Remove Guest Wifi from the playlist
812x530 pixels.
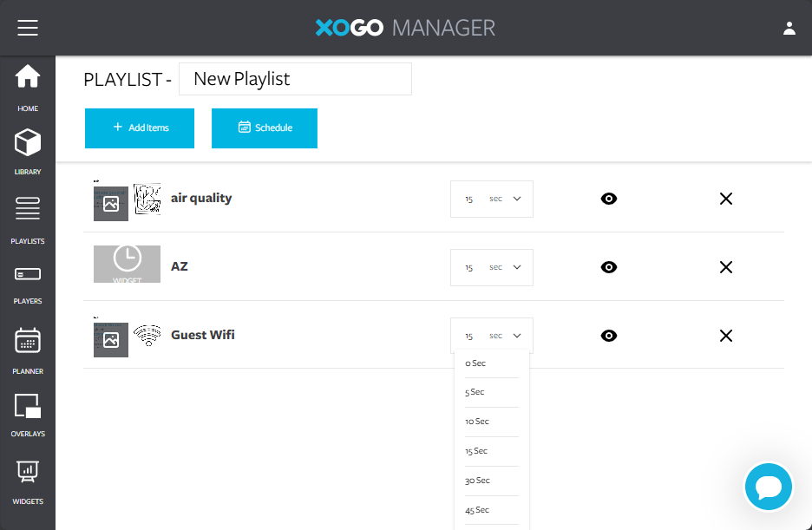coord(726,336)
